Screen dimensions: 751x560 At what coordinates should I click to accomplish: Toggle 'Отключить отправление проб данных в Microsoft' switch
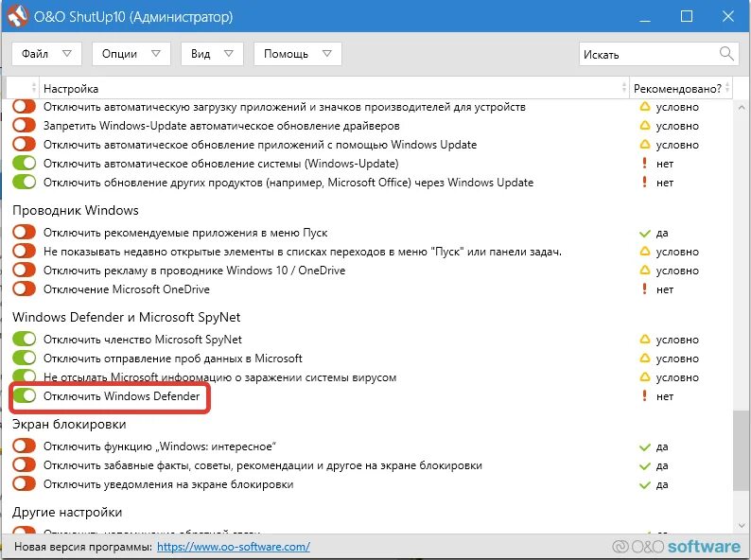(24, 359)
